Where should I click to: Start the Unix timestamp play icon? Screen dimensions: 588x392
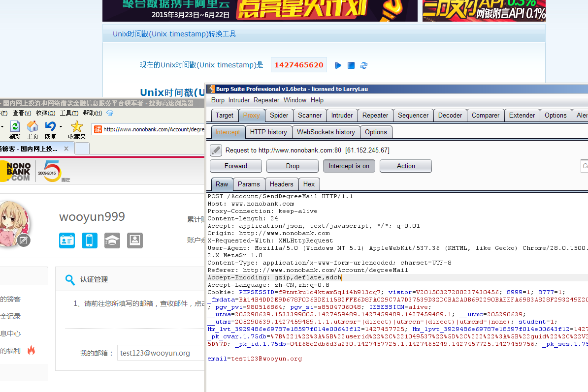click(338, 65)
